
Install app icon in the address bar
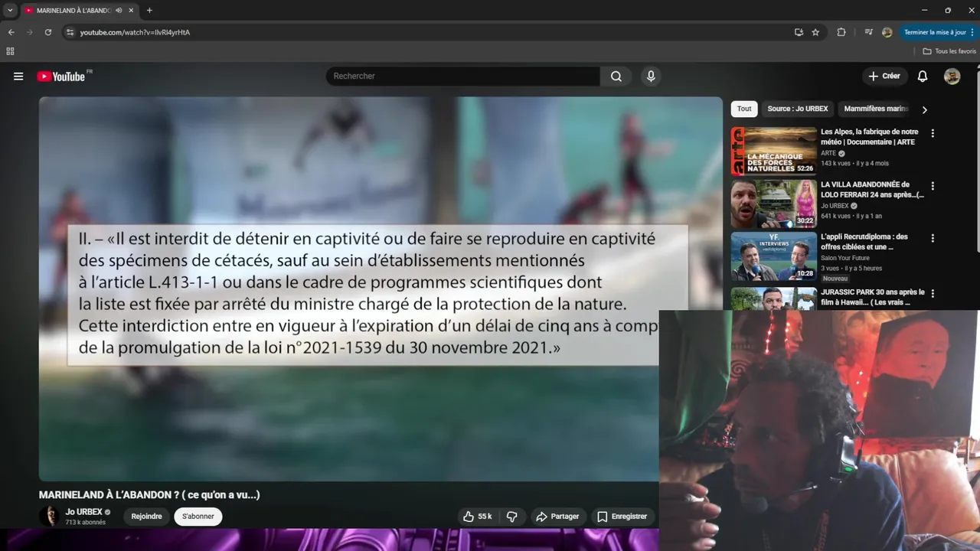click(x=799, y=32)
